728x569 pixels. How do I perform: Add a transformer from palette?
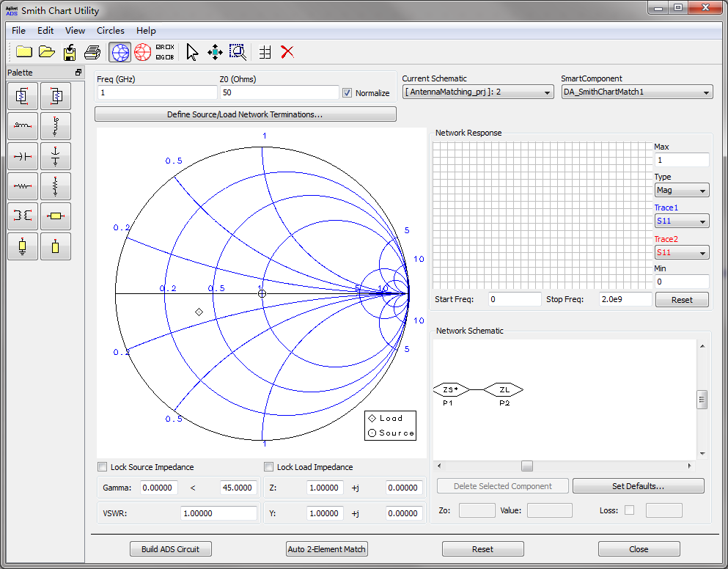point(22,216)
